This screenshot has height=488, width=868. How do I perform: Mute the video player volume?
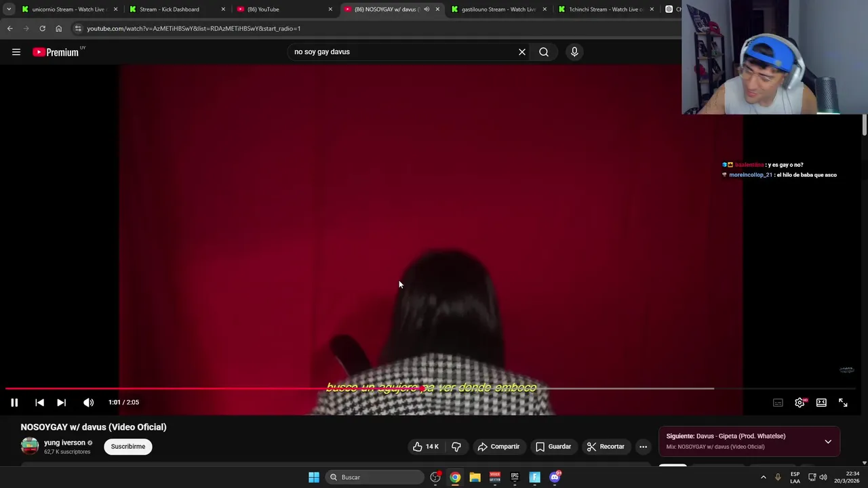point(88,403)
